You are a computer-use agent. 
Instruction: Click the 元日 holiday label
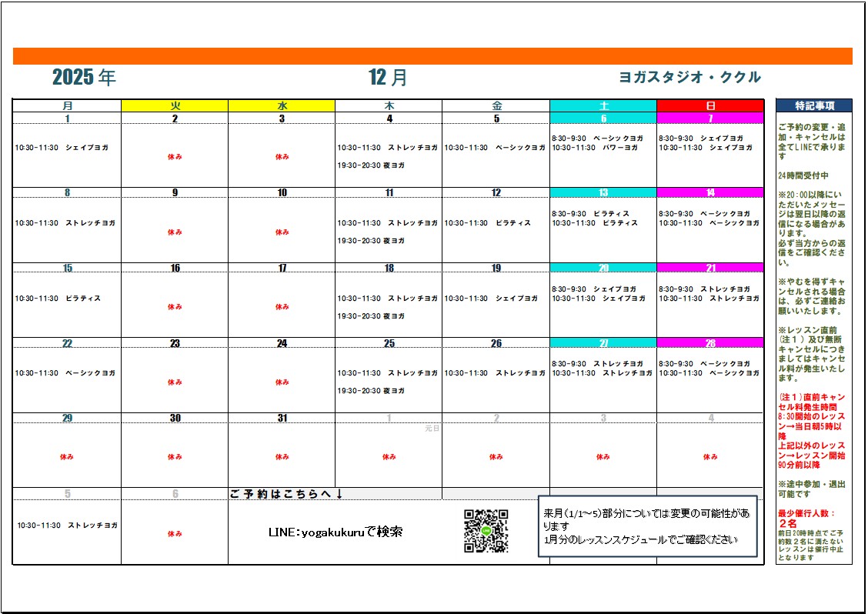(x=432, y=429)
